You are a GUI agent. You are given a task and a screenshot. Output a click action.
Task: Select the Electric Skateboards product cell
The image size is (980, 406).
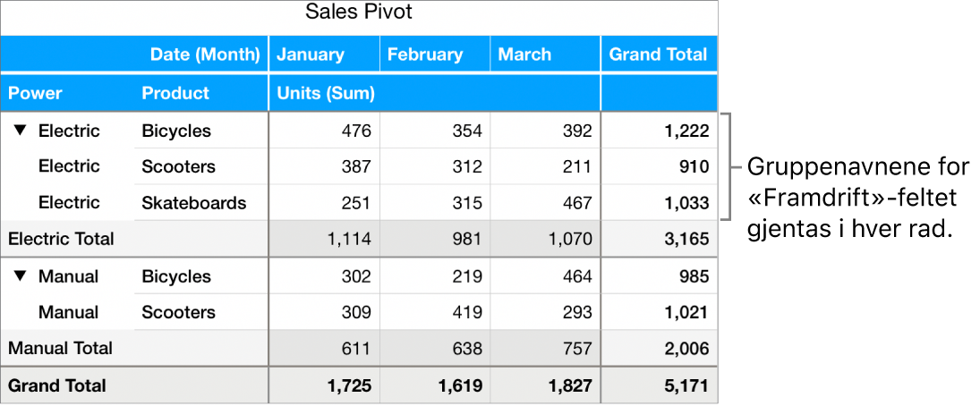point(193,203)
